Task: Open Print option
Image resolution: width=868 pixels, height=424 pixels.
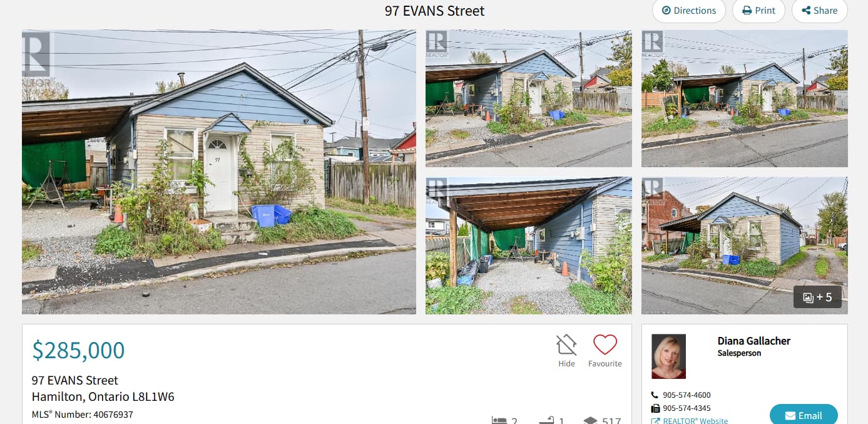Action: (x=758, y=11)
